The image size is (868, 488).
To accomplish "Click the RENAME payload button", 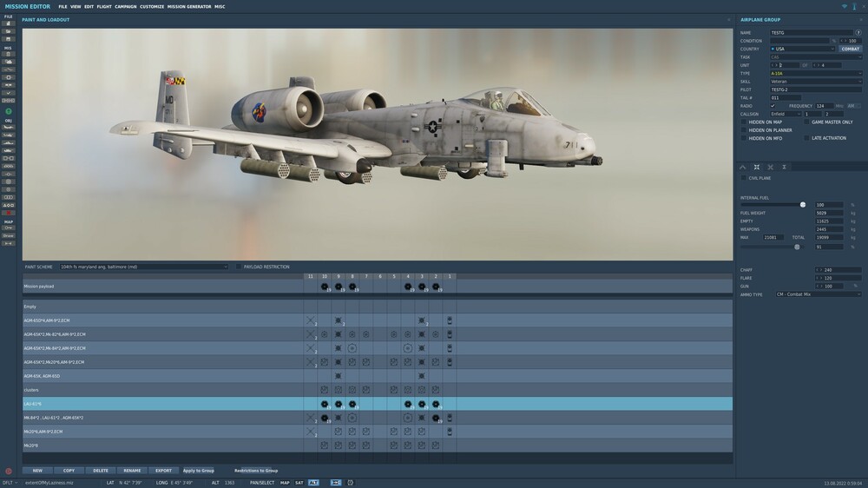I will click(x=132, y=471).
